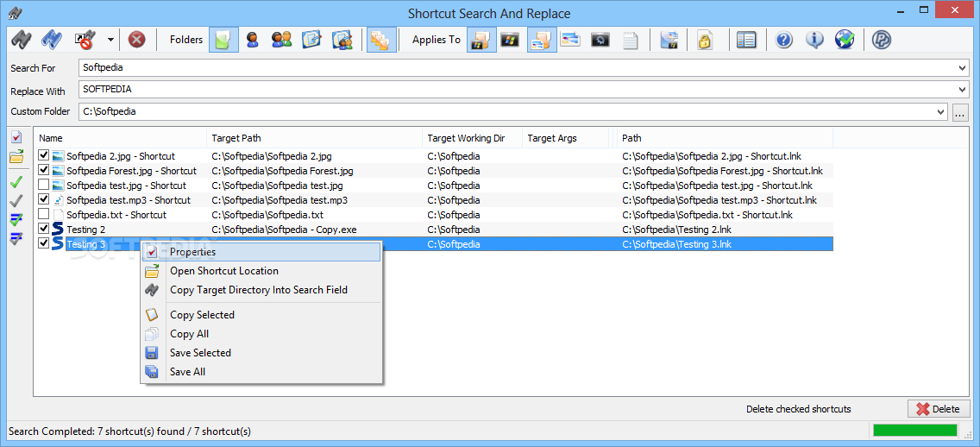Uncheck Softpedia 2.jpg - Shortcut checkbox
This screenshot has height=447, width=980.
click(x=44, y=155)
